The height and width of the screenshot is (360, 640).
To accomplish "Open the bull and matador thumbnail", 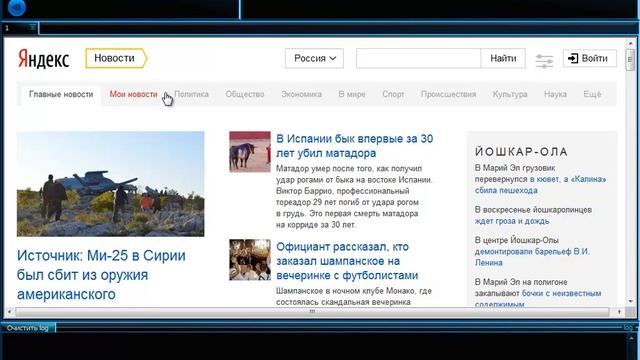I will tap(250, 152).
